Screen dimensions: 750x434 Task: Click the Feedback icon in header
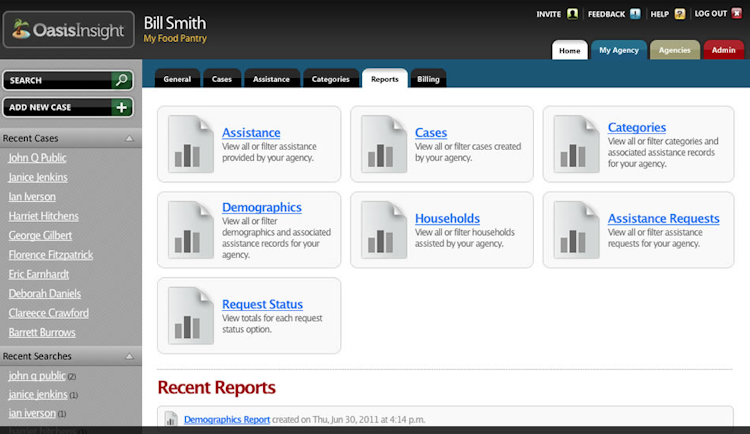click(x=635, y=14)
